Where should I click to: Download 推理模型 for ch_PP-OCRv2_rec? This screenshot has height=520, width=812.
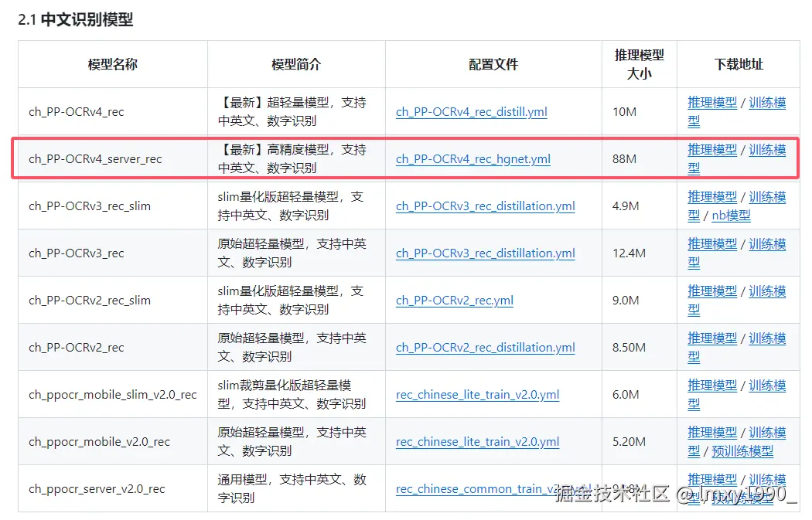pyautogui.click(x=712, y=338)
